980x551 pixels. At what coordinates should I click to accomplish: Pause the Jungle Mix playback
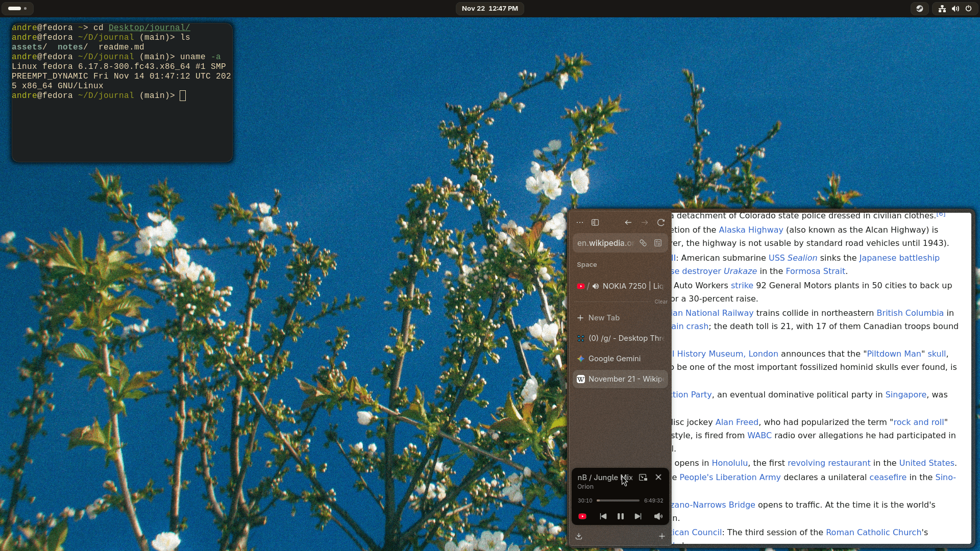[x=621, y=516]
